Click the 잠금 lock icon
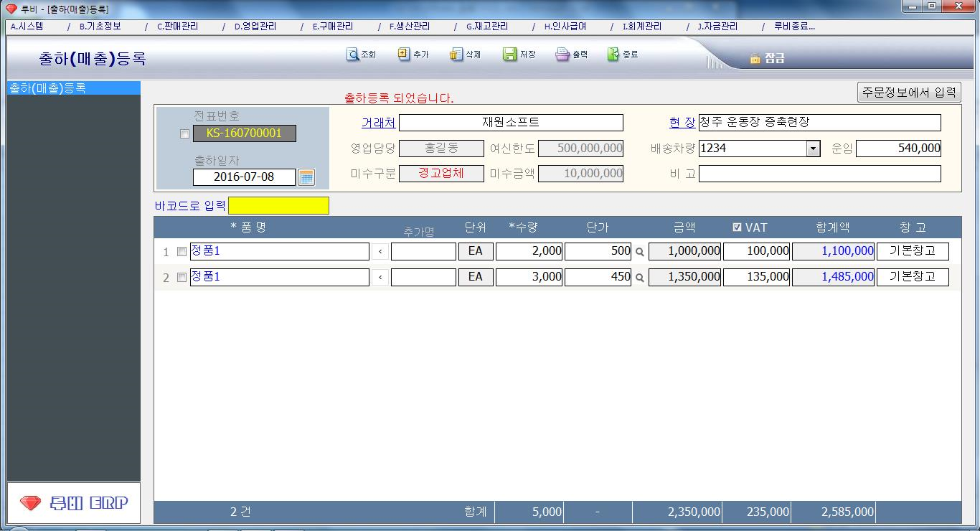The image size is (980, 531). [755, 59]
